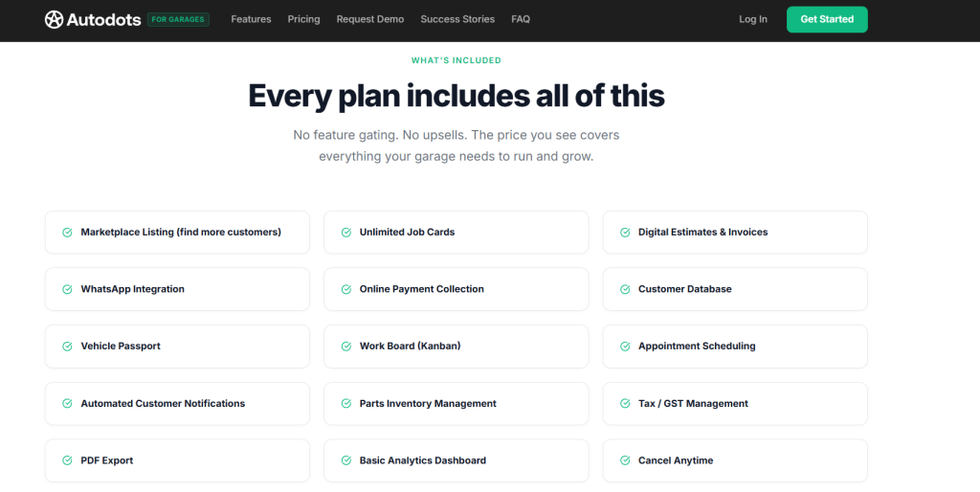Image resolution: width=980 pixels, height=492 pixels.
Task: Click check icon beside WhatsApp Integration
Action: [67, 289]
